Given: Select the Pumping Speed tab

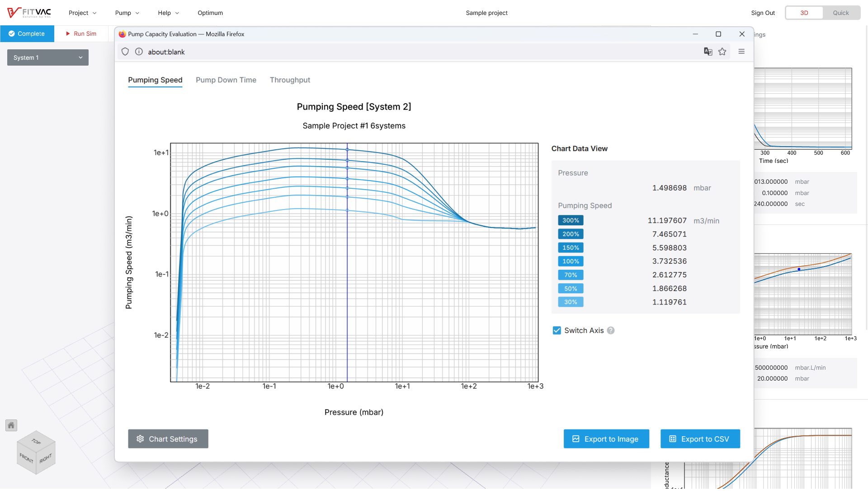Looking at the screenshot, I should pos(155,80).
